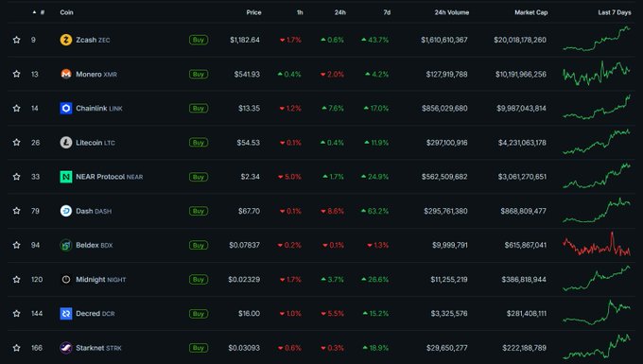Screen dimensions: 643x364
Task: Click Buy button for Chainlink
Action: pyautogui.click(x=199, y=108)
